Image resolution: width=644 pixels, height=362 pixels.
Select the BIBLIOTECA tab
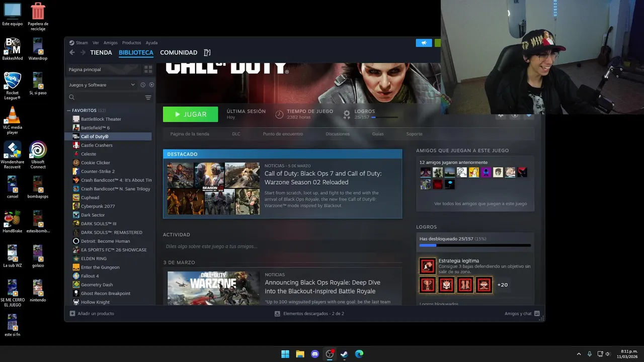pos(136,53)
